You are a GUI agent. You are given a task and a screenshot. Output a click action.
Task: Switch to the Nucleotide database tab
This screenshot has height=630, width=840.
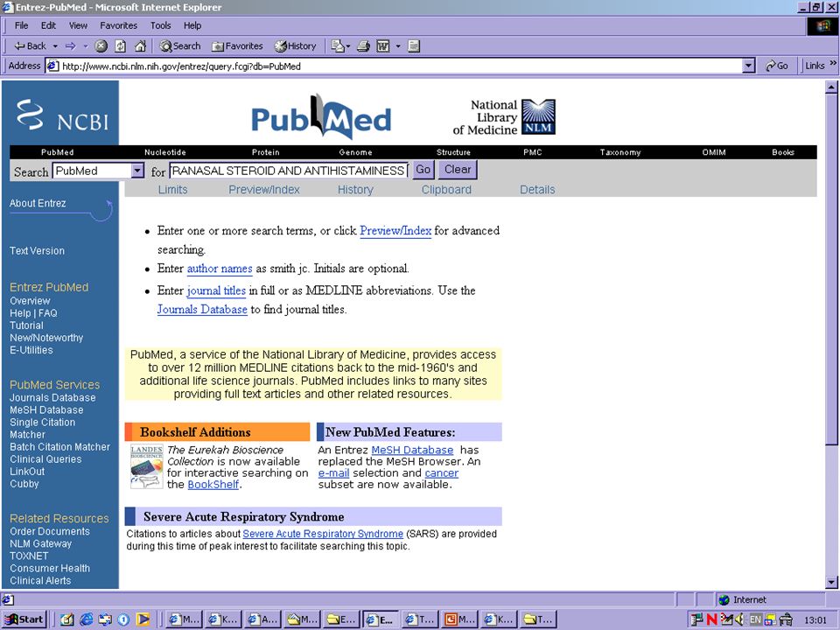point(165,152)
